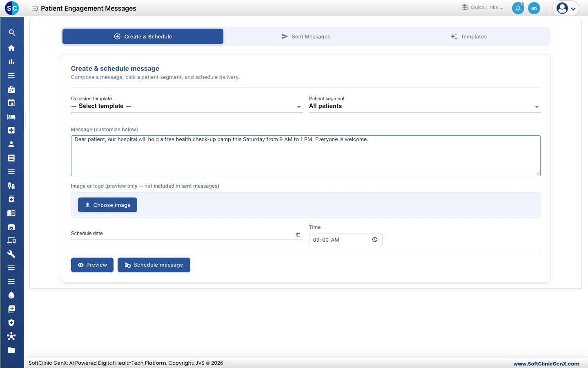Click the 'Create & schedule message' heading
The width and height of the screenshot is (588, 368).
(115, 69)
